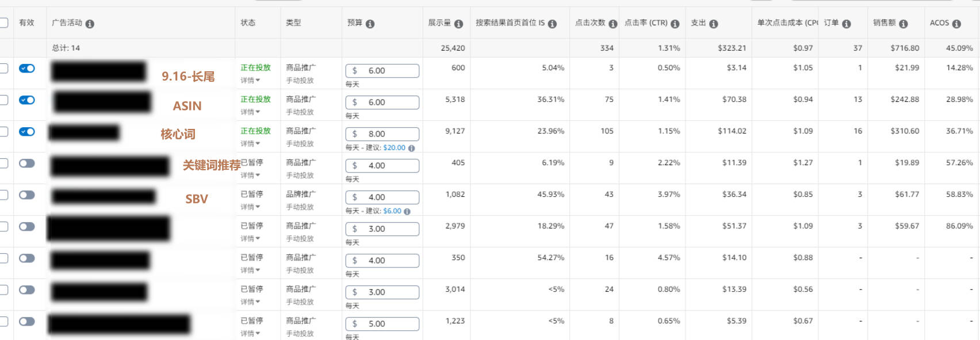Sort by 预算 column header
The image size is (980, 340).
(355, 23)
